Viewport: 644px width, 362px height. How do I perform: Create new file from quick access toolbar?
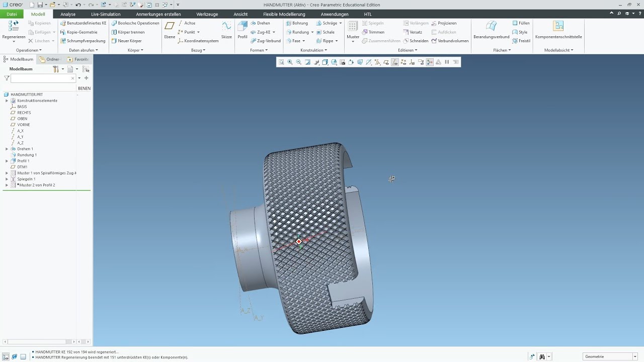(x=32, y=5)
